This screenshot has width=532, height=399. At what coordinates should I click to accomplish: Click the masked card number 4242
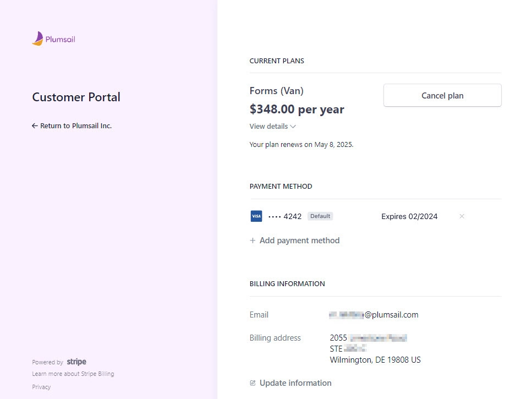click(285, 216)
